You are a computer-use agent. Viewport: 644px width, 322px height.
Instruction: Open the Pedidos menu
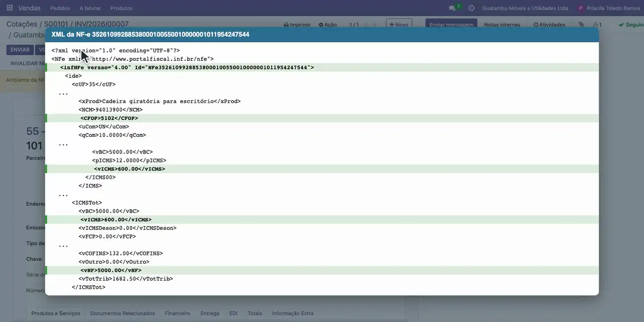pyautogui.click(x=60, y=8)
